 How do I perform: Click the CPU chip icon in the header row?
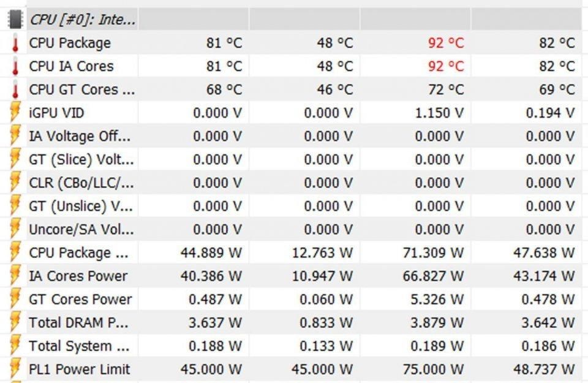click(15, 19)
